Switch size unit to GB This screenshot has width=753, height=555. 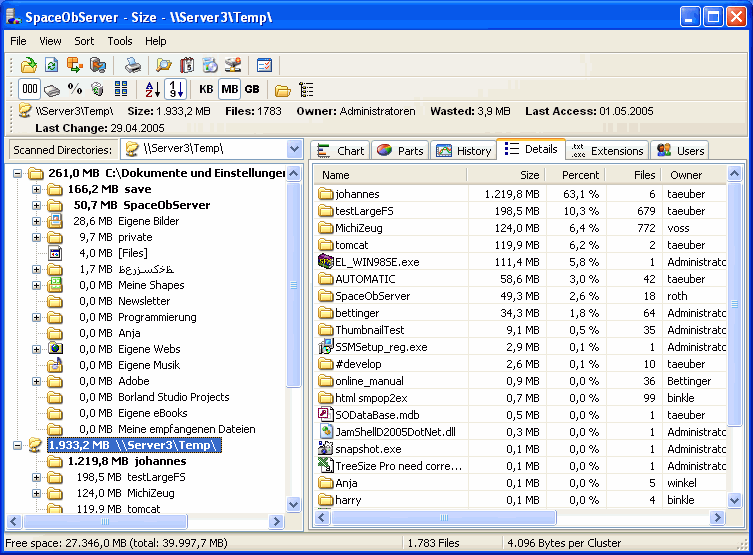pyautogui.click(x=252, y=89)
